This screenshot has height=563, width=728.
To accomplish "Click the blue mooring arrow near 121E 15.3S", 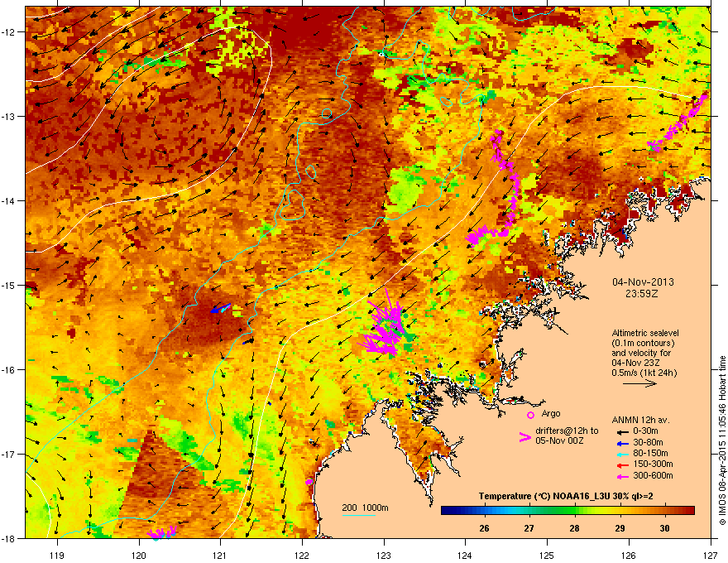I will tap(220, 309).
